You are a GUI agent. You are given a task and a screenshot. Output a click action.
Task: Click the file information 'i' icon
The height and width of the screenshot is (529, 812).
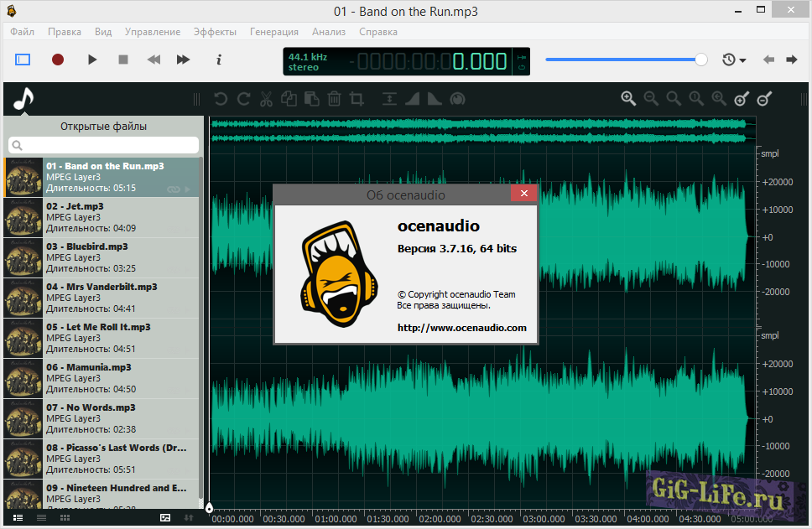[219, 60]
